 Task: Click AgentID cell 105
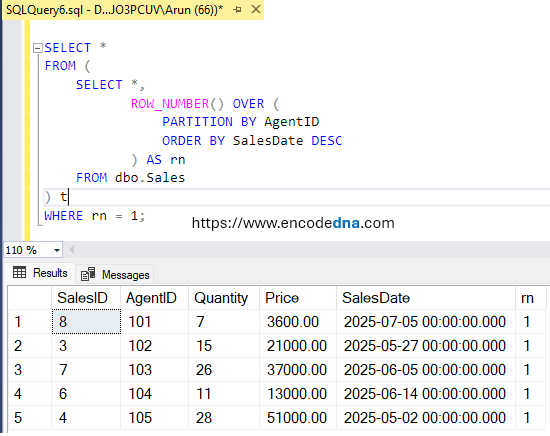154,417
